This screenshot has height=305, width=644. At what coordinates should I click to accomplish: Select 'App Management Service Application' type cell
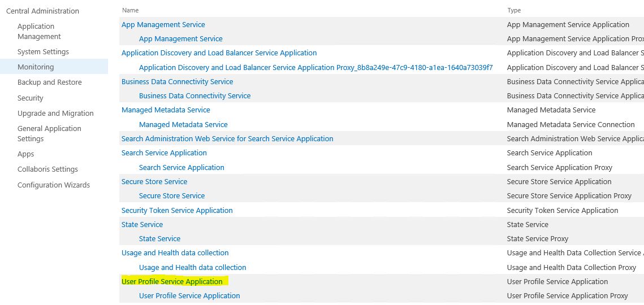568,25
